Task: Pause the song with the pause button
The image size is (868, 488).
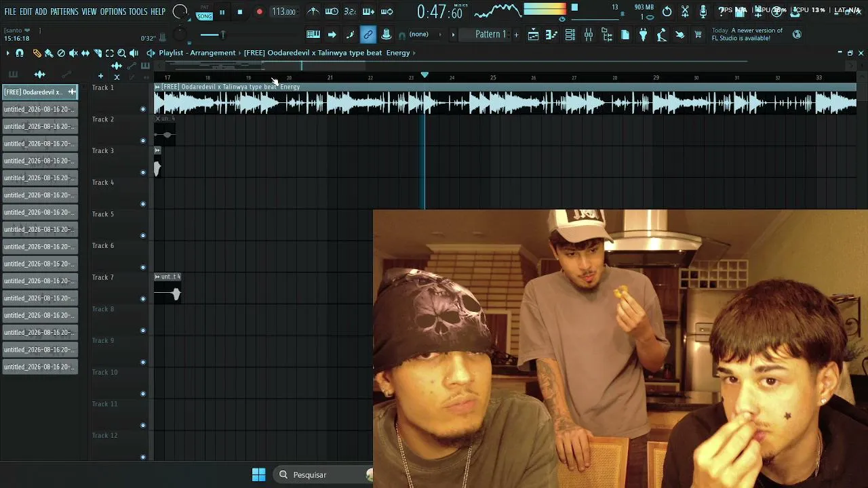Action: (222, 12)
